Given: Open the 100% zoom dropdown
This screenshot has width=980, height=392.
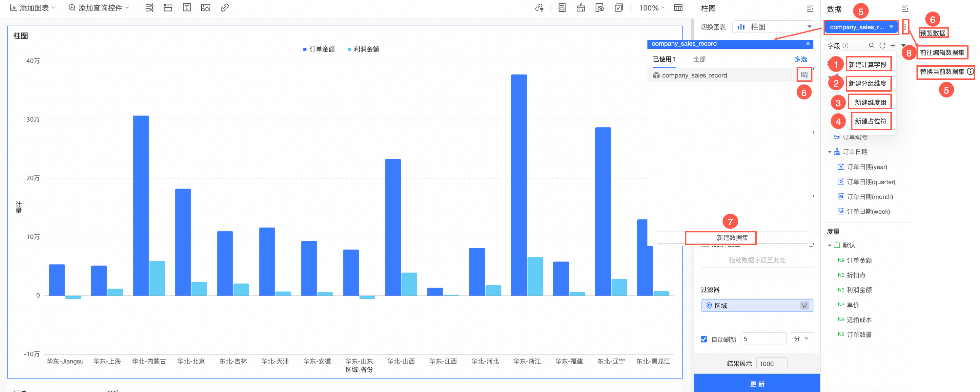Looking at the screenshot, I should (651, 8).
